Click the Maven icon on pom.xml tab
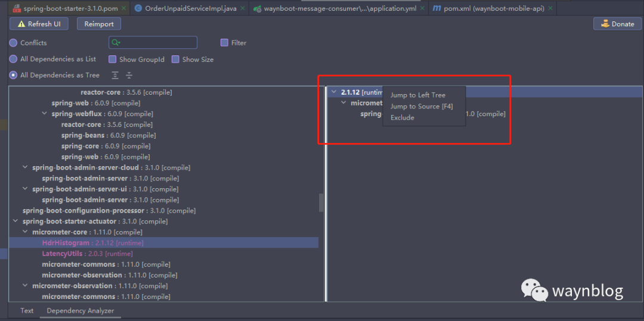Viewport: 644px width, 321px height. [438, 8]
